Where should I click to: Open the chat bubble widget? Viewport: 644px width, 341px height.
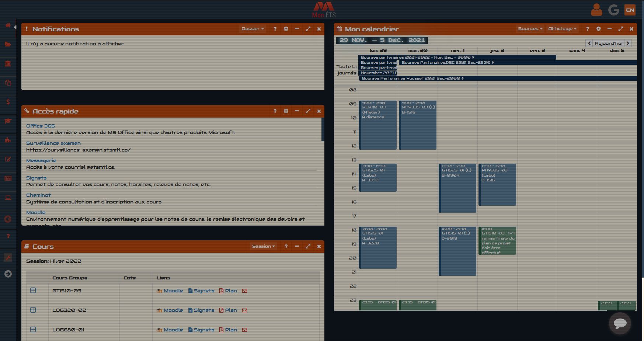pos(620,323)
